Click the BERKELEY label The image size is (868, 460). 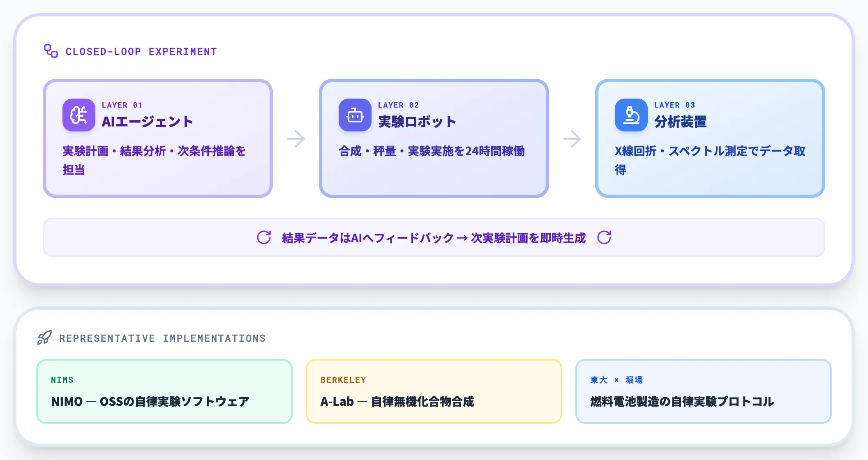click(x=343, y=380)
